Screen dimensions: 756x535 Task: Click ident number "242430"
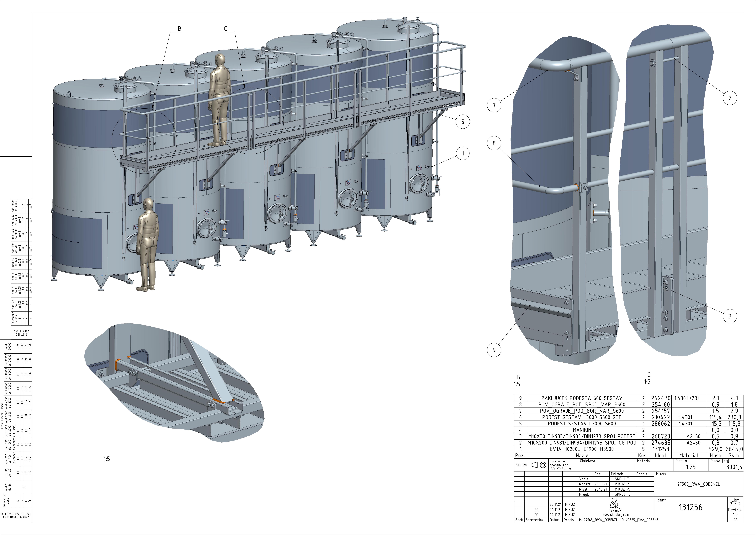661,398
